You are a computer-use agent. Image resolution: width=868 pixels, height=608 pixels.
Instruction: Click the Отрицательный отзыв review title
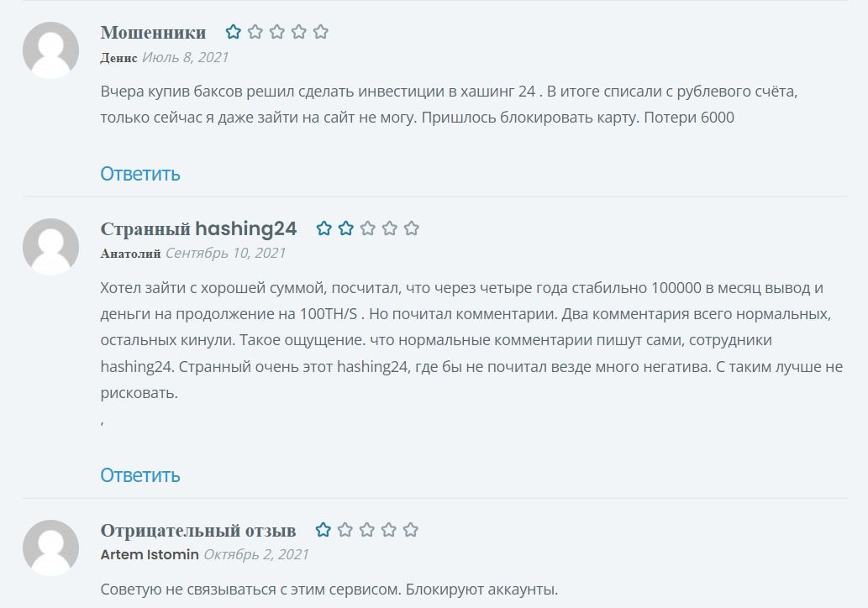(198, 530)
